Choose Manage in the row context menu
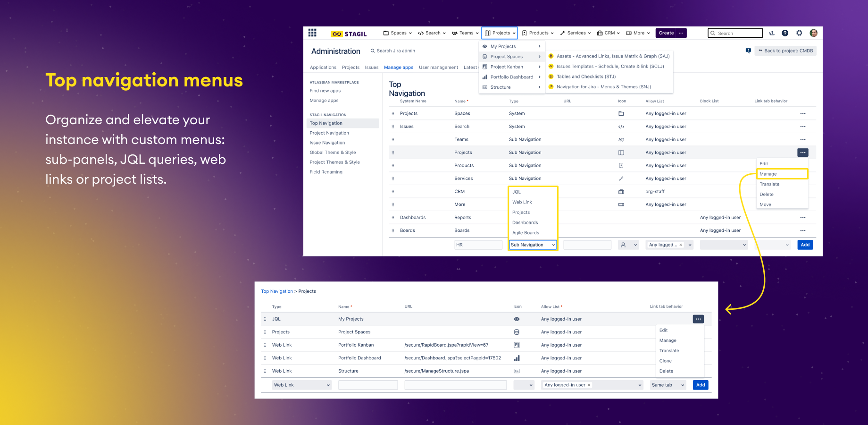This screenshot has width=868, height=425. click(x=782, y=174)
